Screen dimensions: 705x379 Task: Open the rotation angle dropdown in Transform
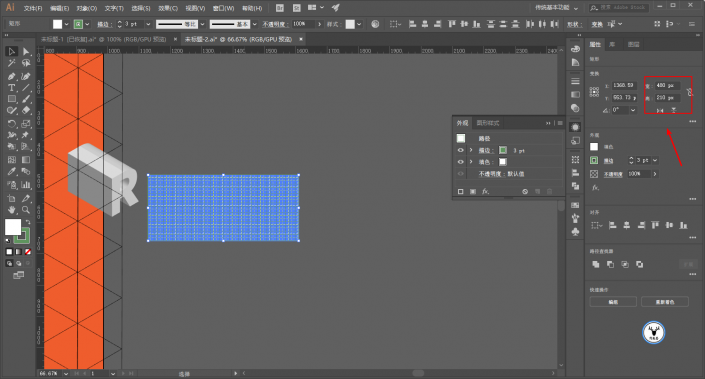pos(633,110)
